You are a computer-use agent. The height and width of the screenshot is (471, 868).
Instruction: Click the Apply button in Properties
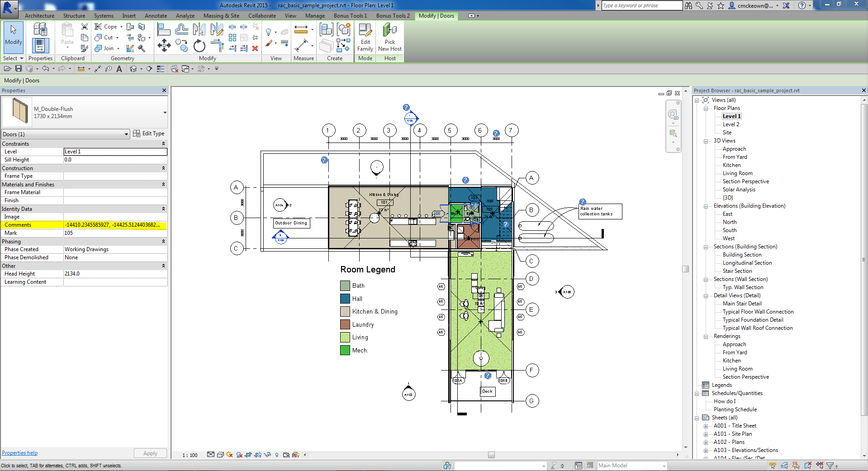click(150, 453)
